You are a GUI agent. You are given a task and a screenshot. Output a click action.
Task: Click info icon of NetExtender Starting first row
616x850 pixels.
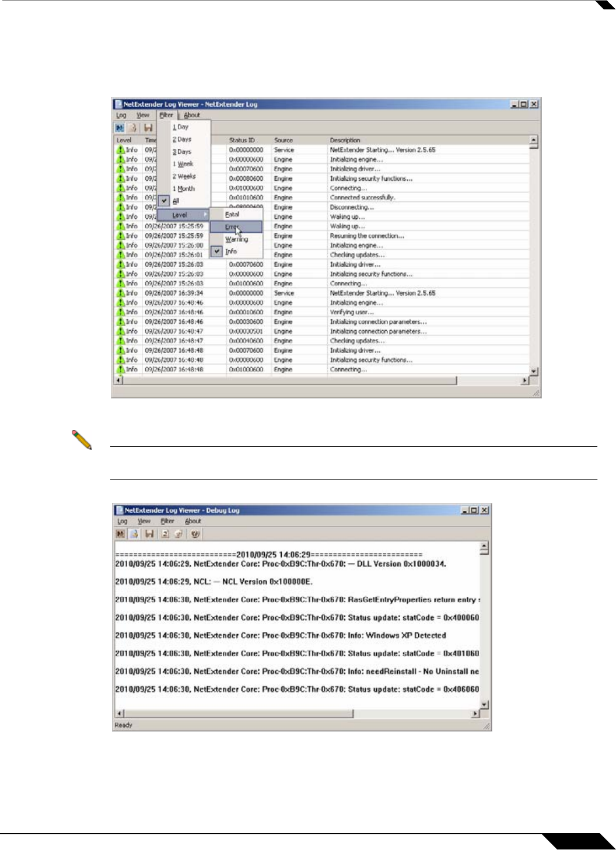coord(121,150)
